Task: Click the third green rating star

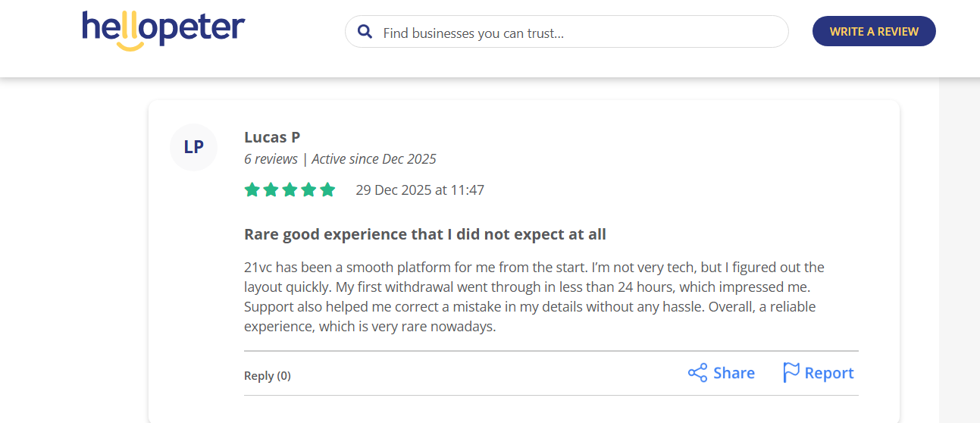Action: [290, 190]
